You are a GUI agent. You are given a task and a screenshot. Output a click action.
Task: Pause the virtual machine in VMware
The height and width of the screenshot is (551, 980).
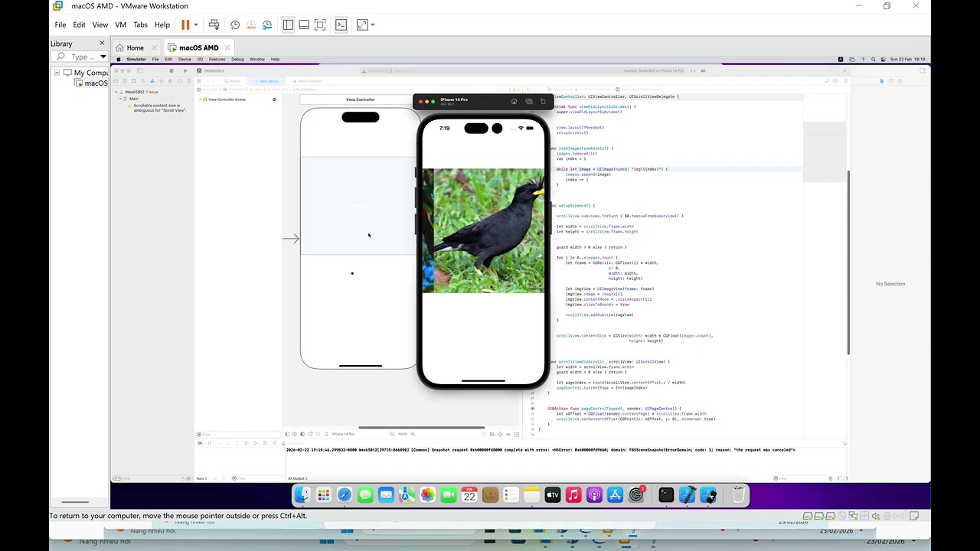coord(185,24)
